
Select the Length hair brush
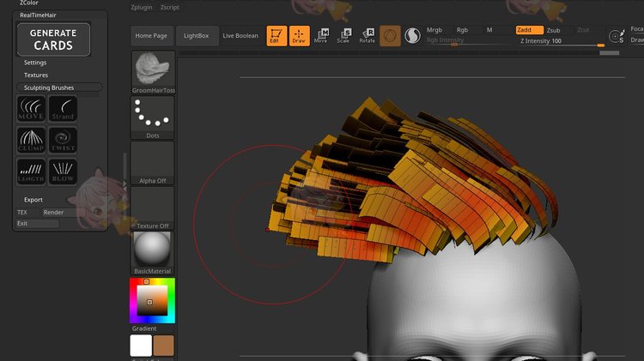click(x=31, y=171)
